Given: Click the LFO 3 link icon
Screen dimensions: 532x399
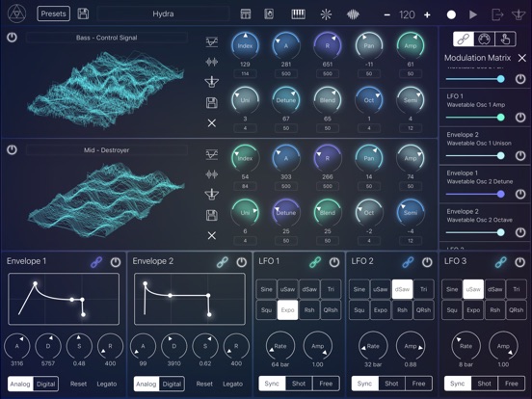Looking at the screenshot, I should [x=501, y=262].
